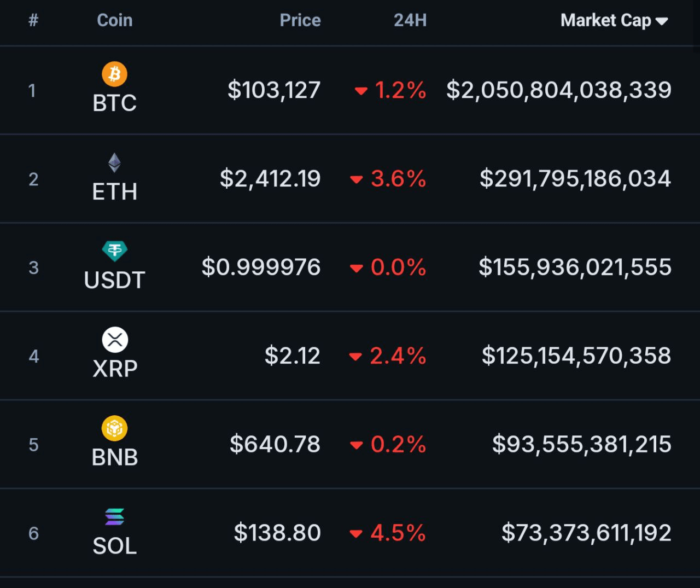The height and width of the screenshot is (588, 700).
Task: Click Bitcoin price $103,127
Action: click(274, 90)
